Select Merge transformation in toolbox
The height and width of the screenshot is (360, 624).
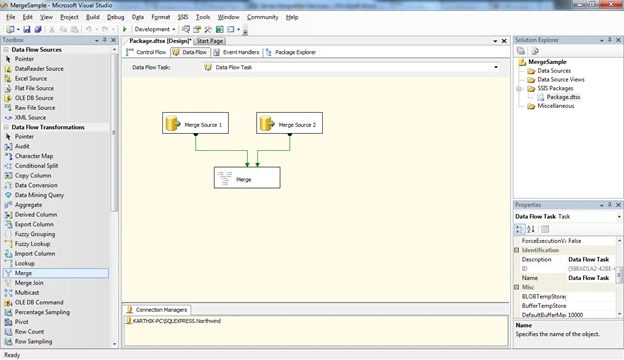56,273
